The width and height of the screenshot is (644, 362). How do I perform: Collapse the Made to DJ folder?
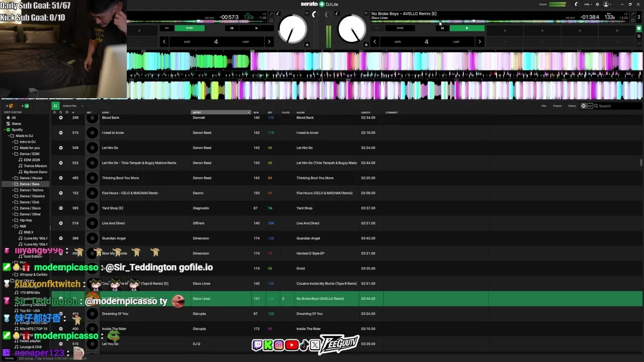pos(9,136)
